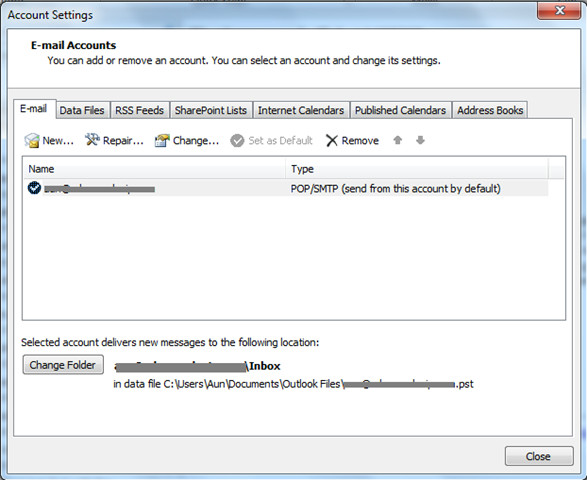Select the E-mail tab

tap(34, 109)
